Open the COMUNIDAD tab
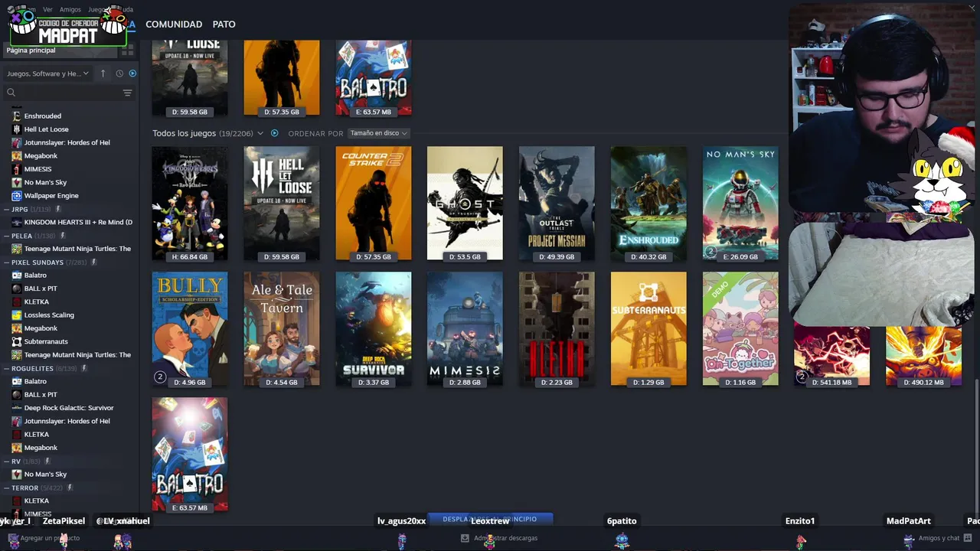 point(174,24)
